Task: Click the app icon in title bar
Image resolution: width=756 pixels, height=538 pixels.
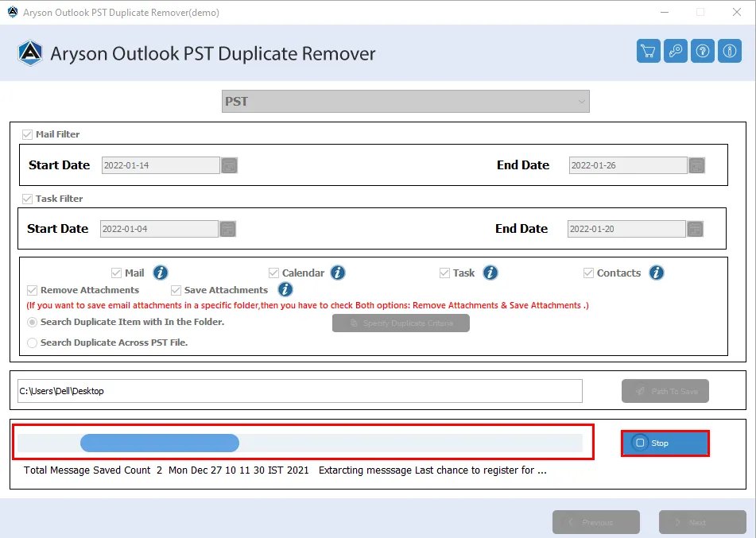Action: (13, 12)
